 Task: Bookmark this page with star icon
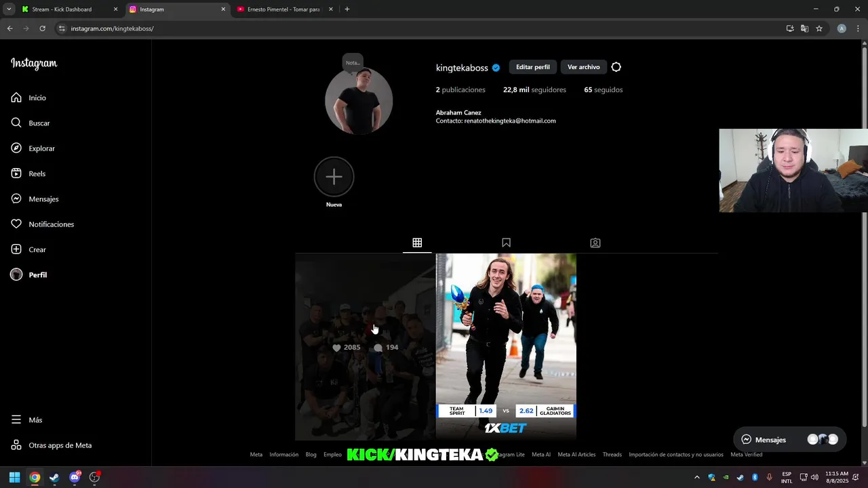[x=819, y=28]
